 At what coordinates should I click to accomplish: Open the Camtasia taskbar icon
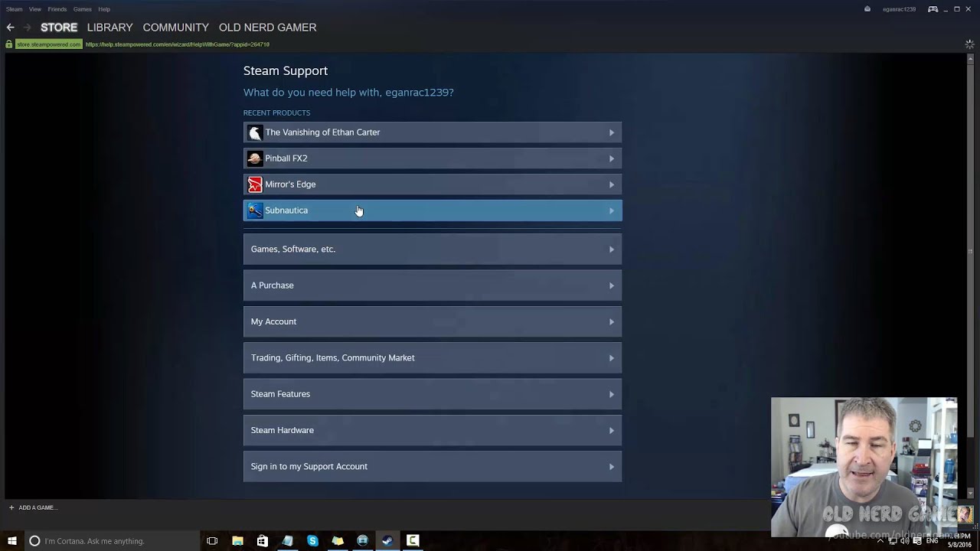412,540
